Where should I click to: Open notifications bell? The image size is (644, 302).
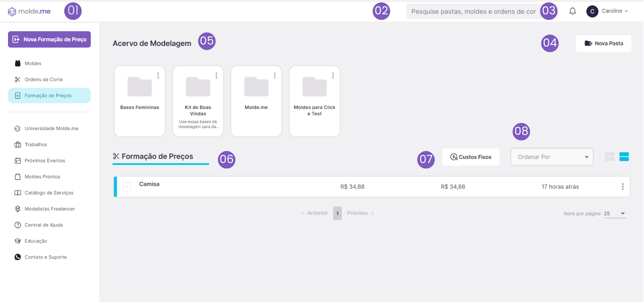(x=572, y=11)
